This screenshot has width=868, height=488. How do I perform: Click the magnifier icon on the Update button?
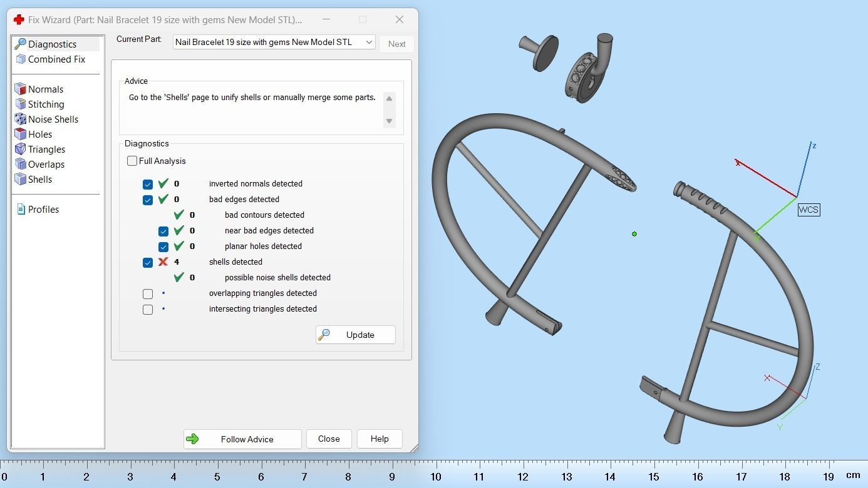(x=324, y=335)
